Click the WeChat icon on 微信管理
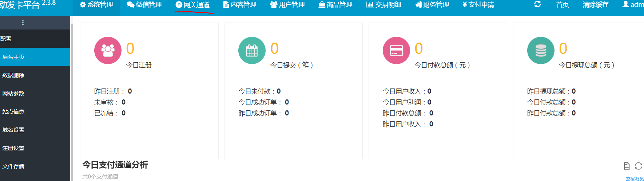The height and width of the screenshot is (181, 644). tap(131, 5)
